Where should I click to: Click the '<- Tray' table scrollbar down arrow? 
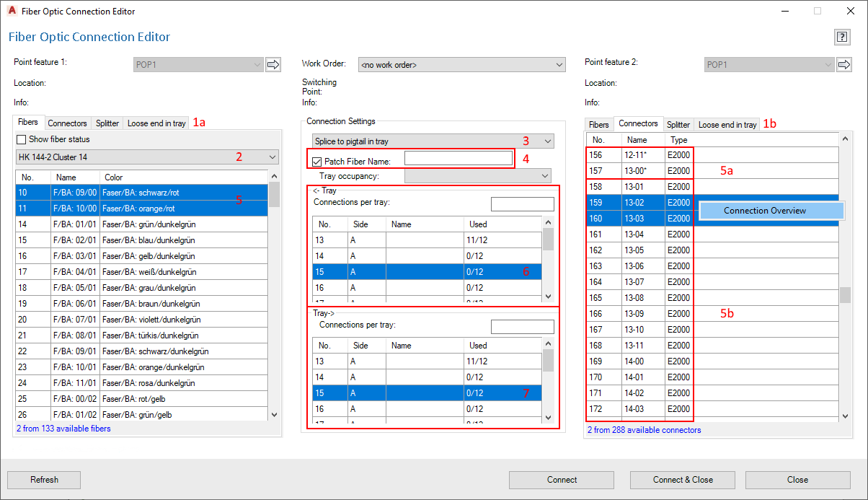[548, 297]
